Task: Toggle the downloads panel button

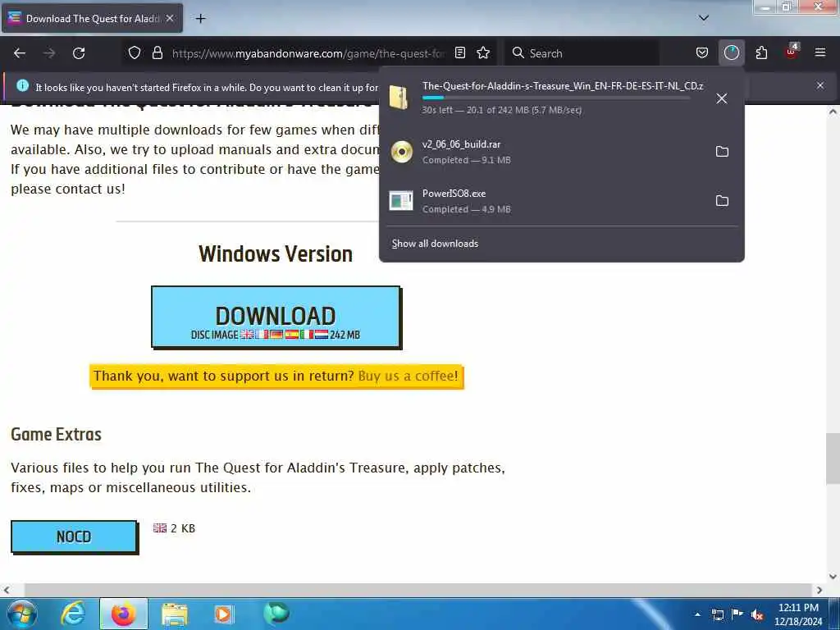Action: [x=731, y=52]
